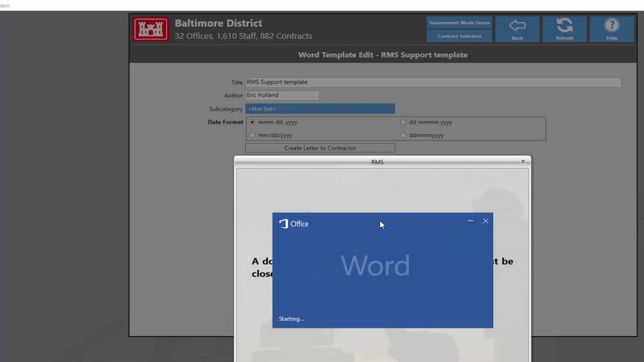Select the mmm dd, yyyy date format
Screen dimensions: 644x362
click(x=253, y=122)
